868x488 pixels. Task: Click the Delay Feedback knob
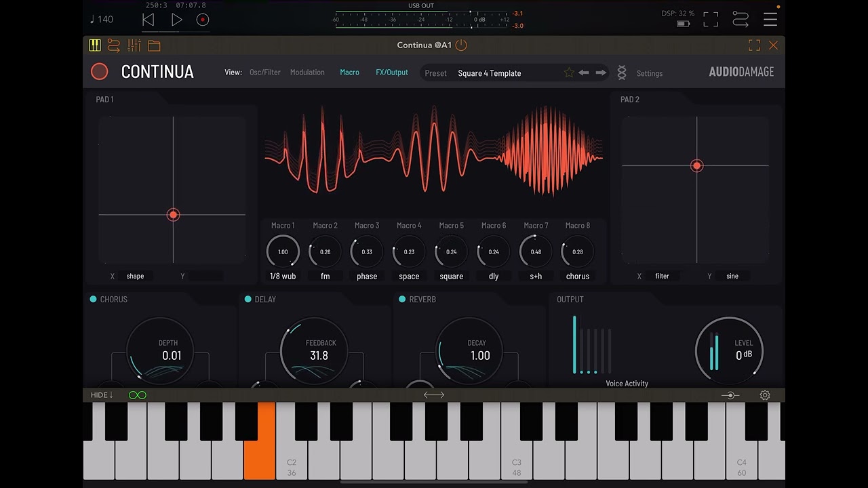click(x=314, y=351)
